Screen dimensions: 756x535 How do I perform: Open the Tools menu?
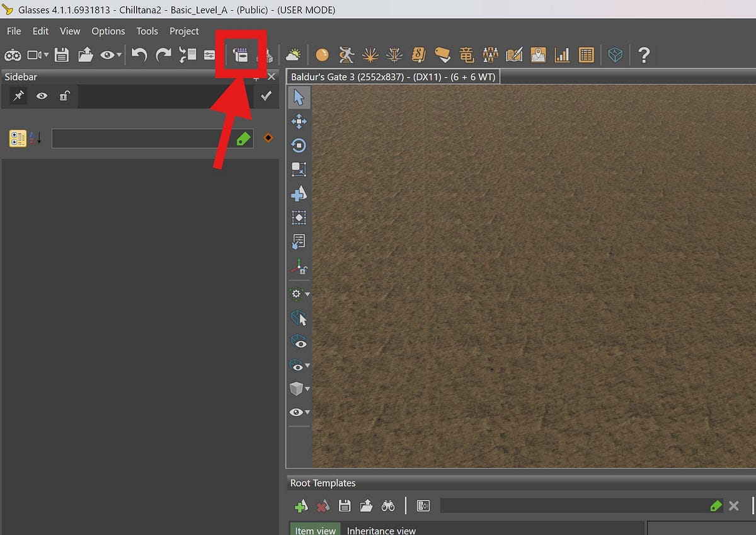coord(147,31)
